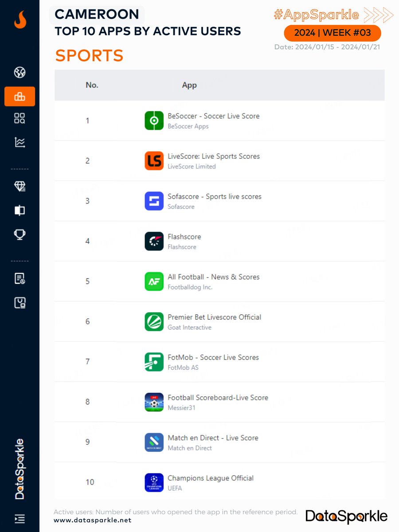
Task: Open LiveScore: Live Sports Scores entry
Action: pyautogui.click(x=214, y=156)
